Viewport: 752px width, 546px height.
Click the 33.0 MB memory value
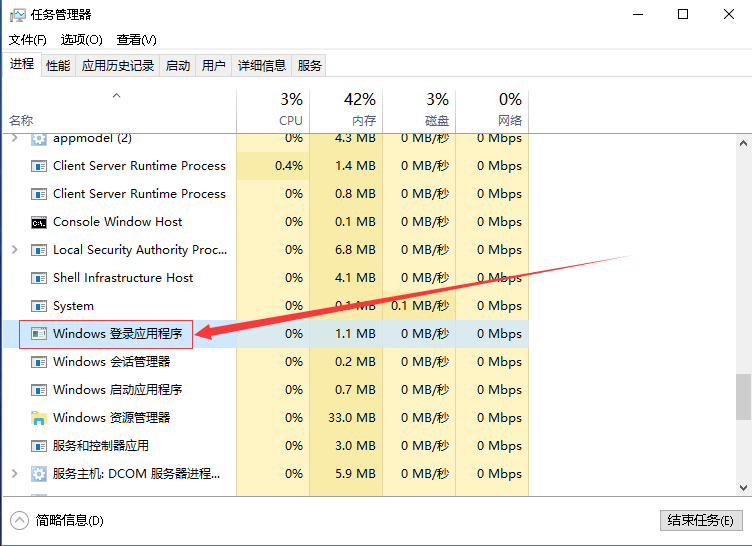click(x=352, y=418)
